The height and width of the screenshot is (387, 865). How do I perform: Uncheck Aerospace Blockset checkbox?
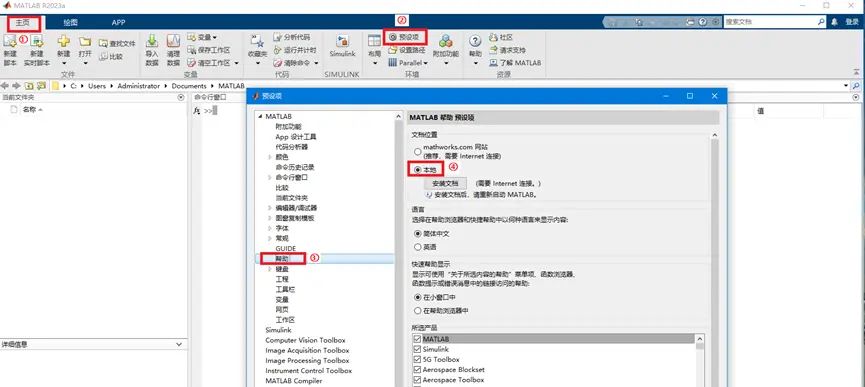coord(418,370)
